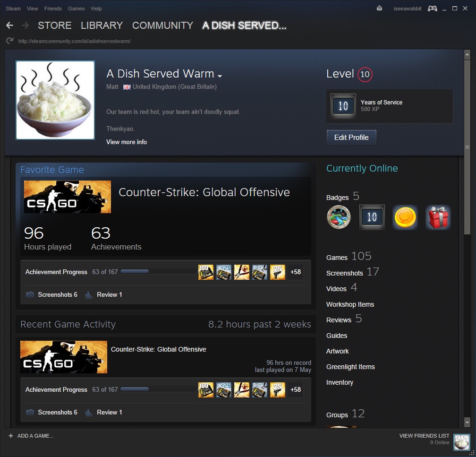Screen dimensions: 476x457
Task: Click the iseeawabbit account name
Action: click(x=408, y=9)
